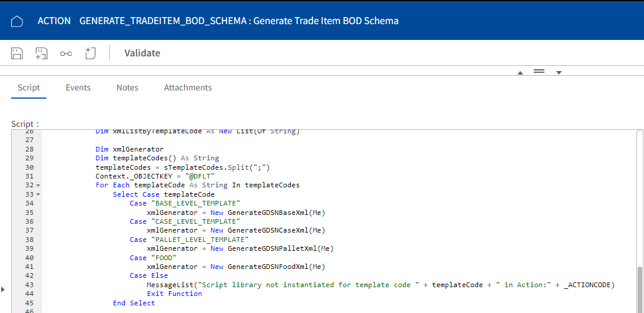Click the script editor vertical scrollbar thumb
Screen dimensions: 644x313
click(x=639, y=289)
